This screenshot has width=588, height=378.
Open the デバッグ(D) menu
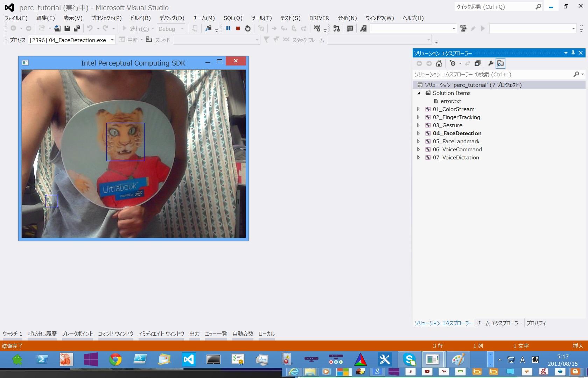pos(171,18)
